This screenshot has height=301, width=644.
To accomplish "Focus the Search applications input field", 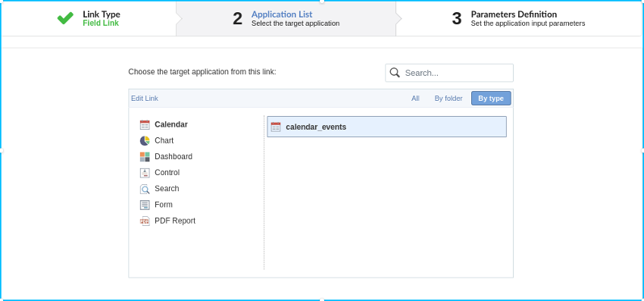I will coord(449,73).
